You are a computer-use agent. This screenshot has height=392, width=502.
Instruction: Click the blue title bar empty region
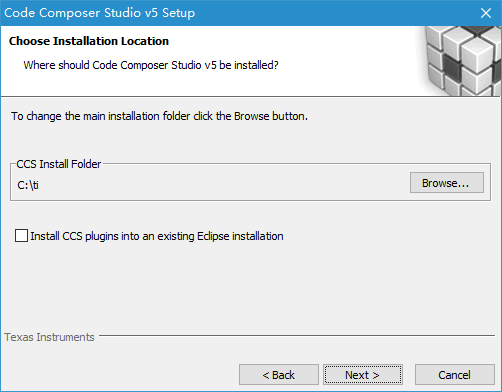click(333, 13)
